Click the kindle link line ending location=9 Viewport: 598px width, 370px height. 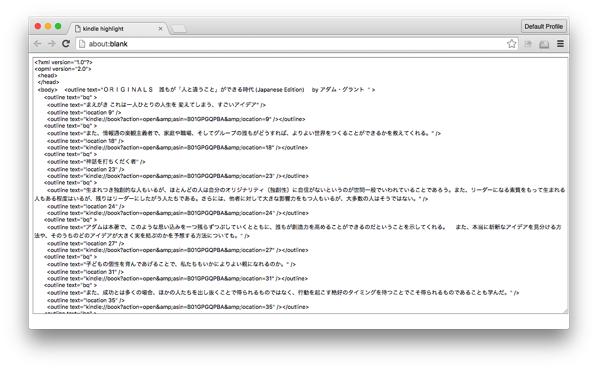point(176,119)
